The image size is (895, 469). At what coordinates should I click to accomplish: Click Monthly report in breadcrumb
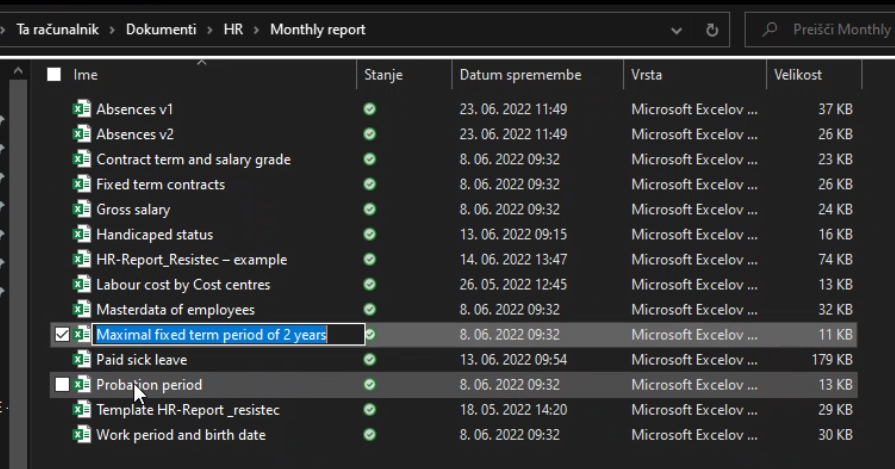pos(318,30)
